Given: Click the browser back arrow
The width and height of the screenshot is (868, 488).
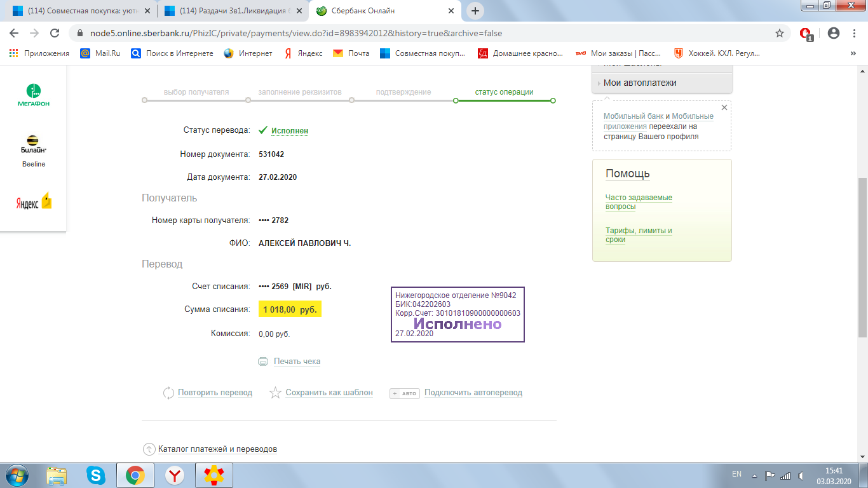Looking at the screenshot, I should coord(15,33).
